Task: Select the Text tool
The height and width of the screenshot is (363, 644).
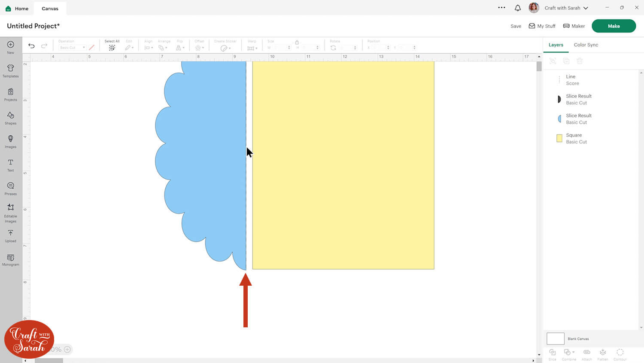Action: point(10,165)
